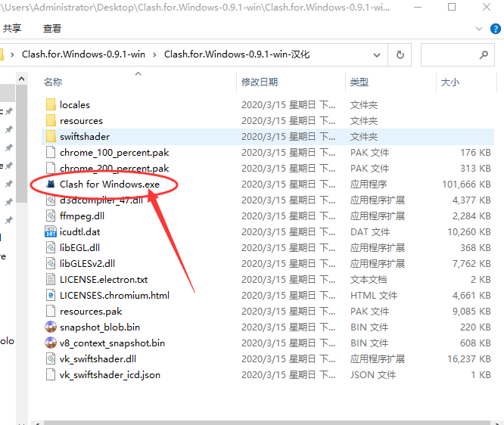Viewport: 504px width, 425px height.
Task: Expand the ribbon with the chevron
Action: click(x=479, y=29)
